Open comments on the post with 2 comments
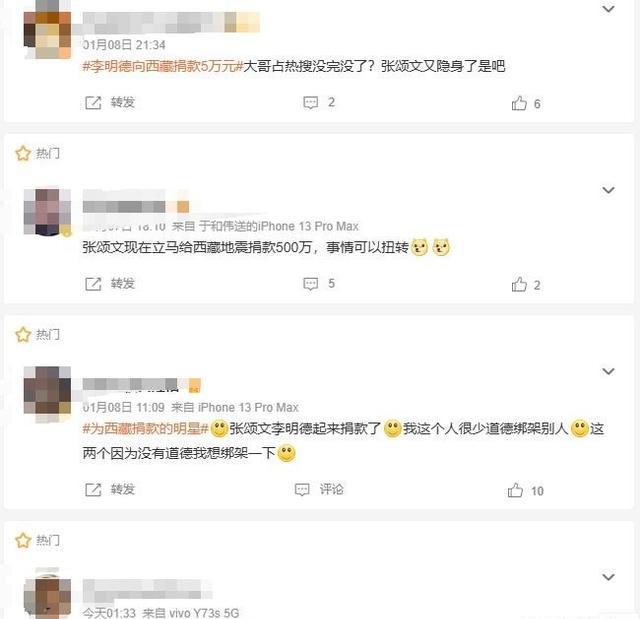The width and height of the screenshot is (640, 619). click(319, 102)
